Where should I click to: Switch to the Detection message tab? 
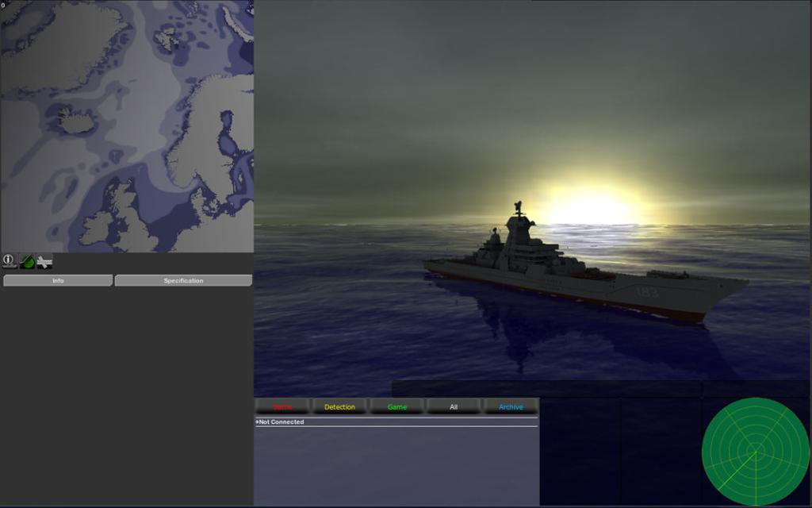coord(339,406)
